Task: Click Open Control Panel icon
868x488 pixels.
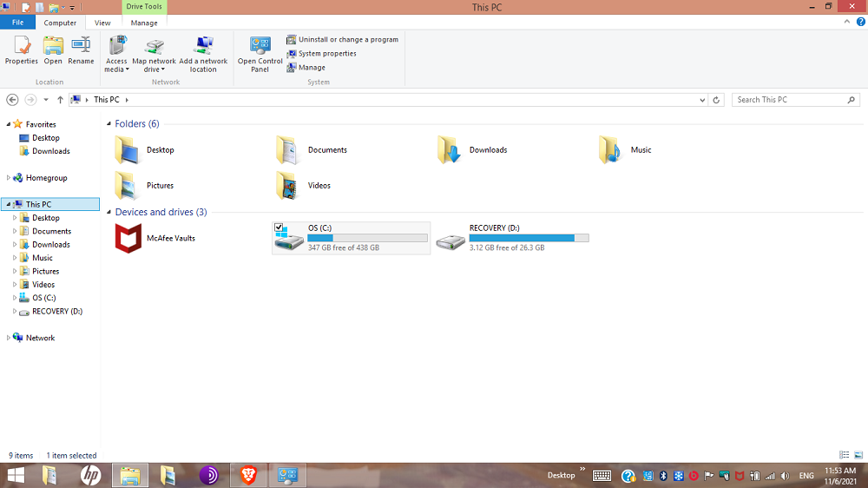Action: click(260, 55)
